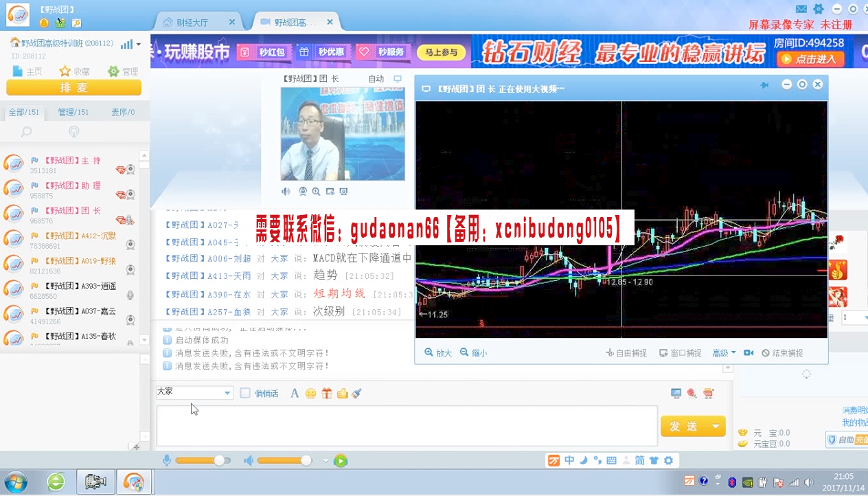Click the search magnifier in the user list panel
Viewport: 868px width, 496px height.
click(x=26, y=131)
